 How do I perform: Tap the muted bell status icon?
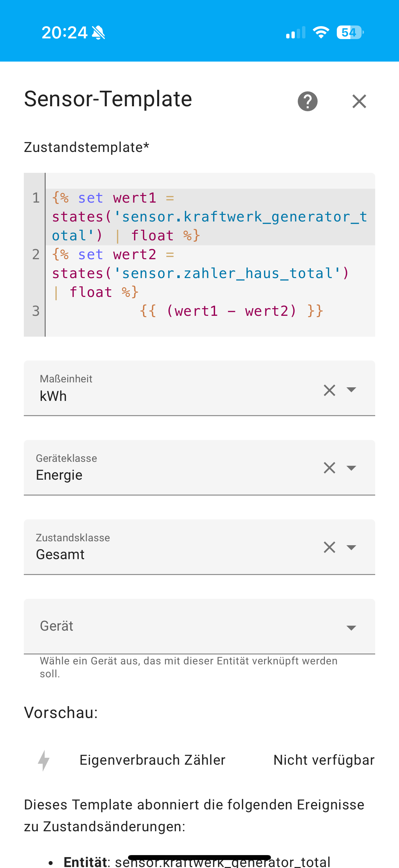click(99, 33)
